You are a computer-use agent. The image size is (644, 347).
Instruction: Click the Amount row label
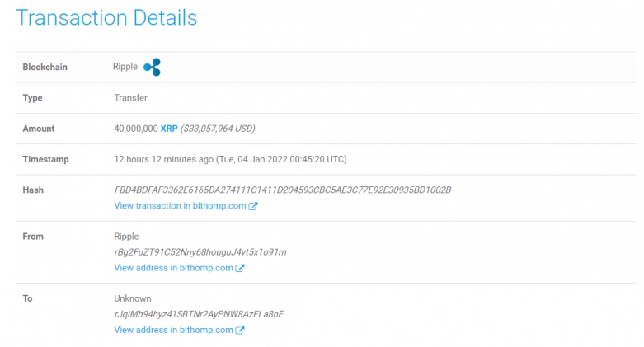coord(39,129)
